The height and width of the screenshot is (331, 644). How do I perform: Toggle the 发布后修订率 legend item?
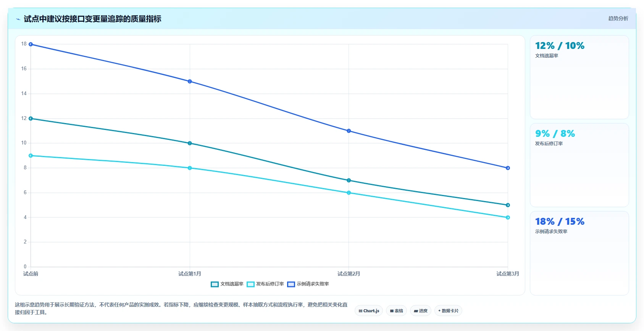tap(265, 284)
